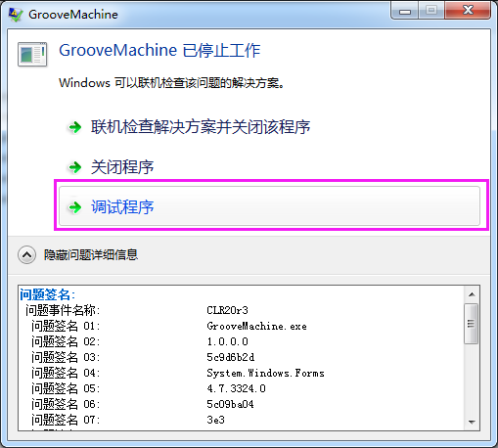Image resolution: width=498 pixels, height=448 pixels.
Task: Choose 调试程序 to debug the program
Action: [269, 205]
